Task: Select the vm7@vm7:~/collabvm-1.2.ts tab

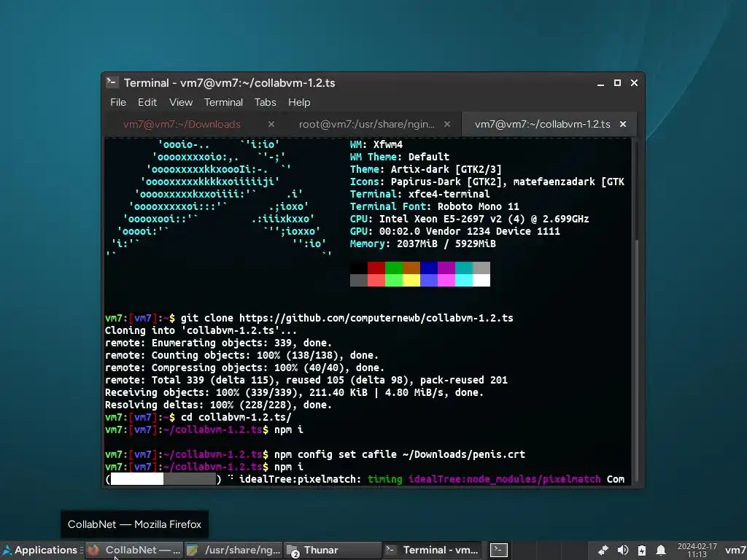Action: coord(542,124)
